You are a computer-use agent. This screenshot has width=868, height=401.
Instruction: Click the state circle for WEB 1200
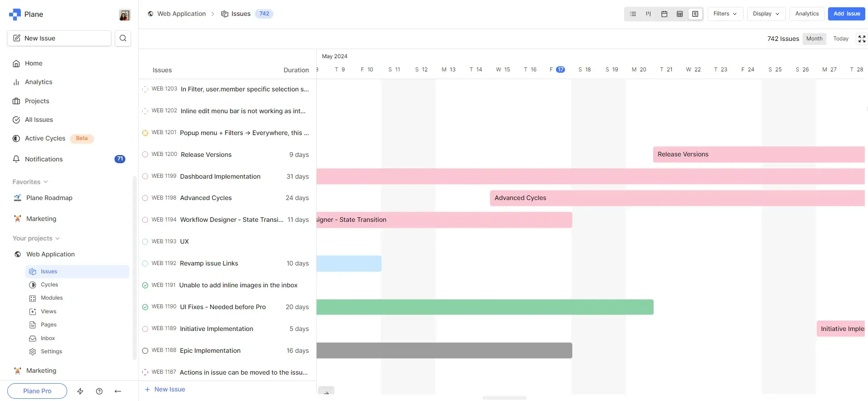(x=145, y=155)
